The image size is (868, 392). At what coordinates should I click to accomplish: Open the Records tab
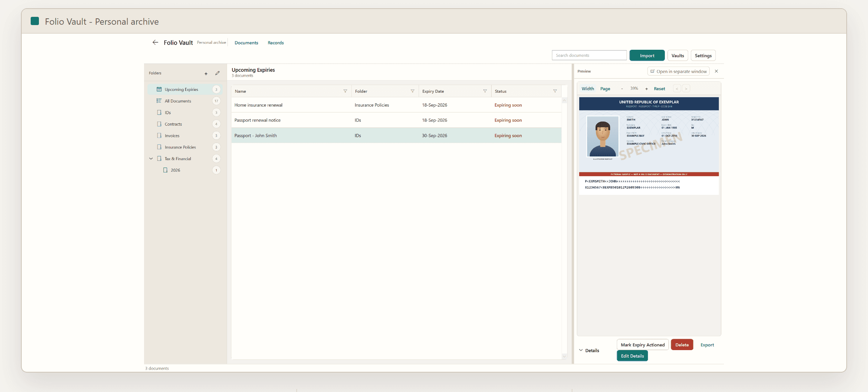click(x=276, y=43)
